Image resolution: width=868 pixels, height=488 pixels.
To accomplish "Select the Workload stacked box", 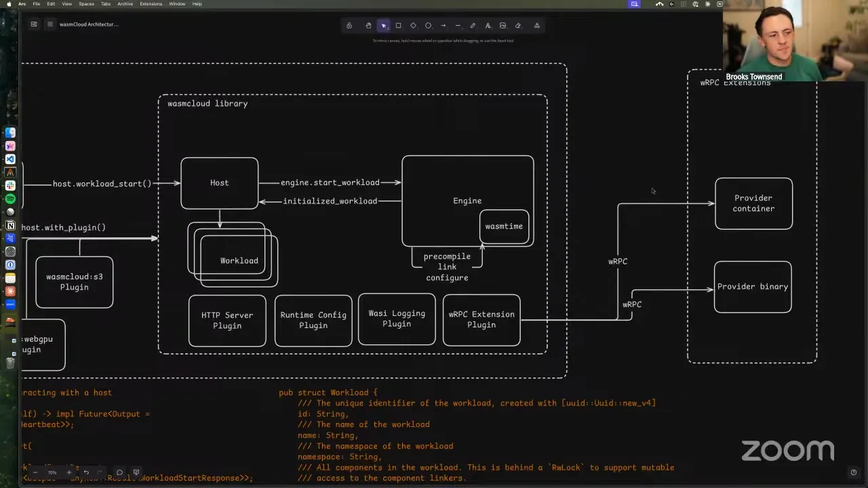I will (239, 260).
